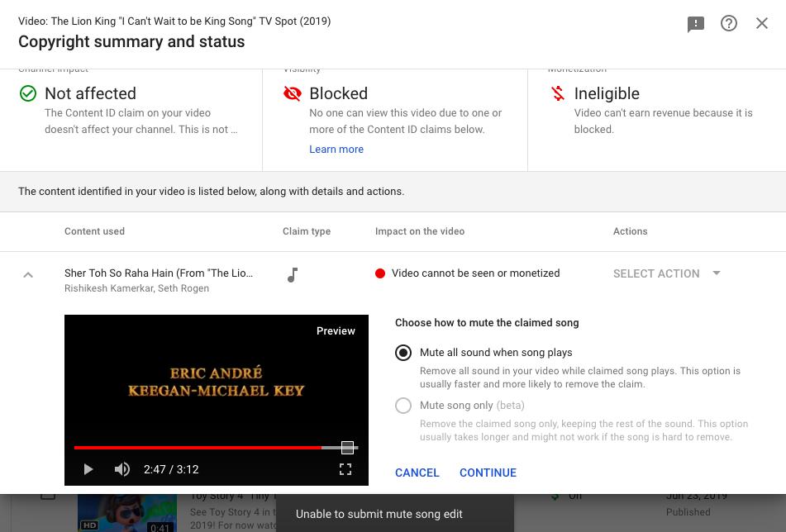Click the Content used column header

(x=94, y=231)
